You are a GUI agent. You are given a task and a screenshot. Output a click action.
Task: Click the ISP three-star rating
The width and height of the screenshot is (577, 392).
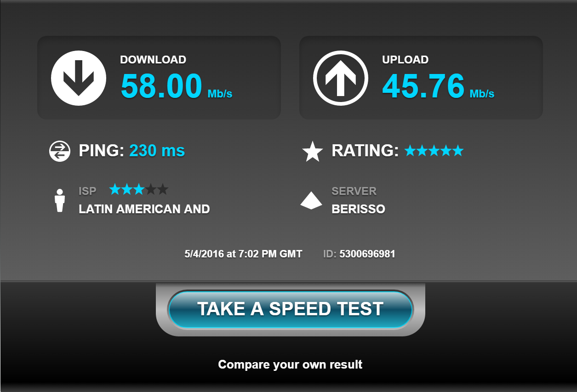click(139, 189)
